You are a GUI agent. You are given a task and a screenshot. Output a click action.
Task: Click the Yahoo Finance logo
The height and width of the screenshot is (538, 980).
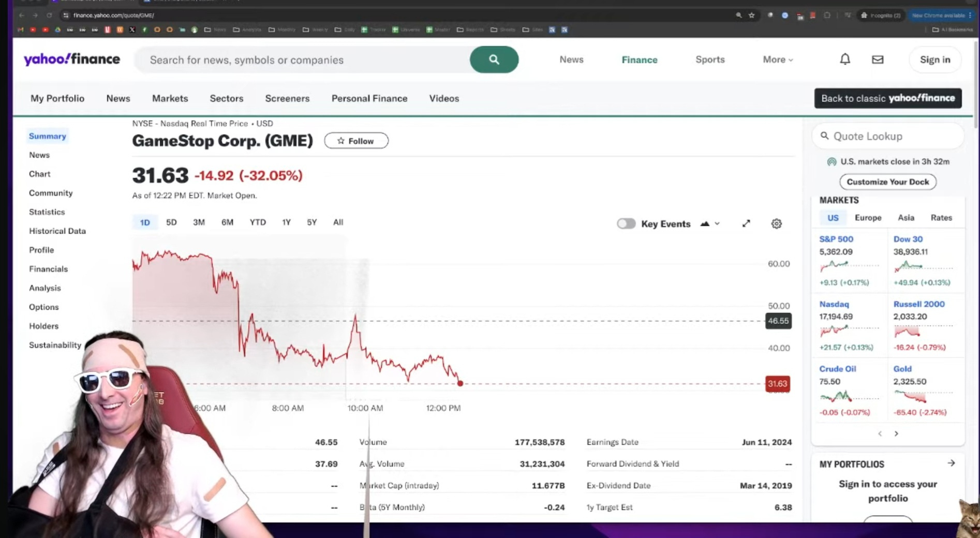[72, 59]
